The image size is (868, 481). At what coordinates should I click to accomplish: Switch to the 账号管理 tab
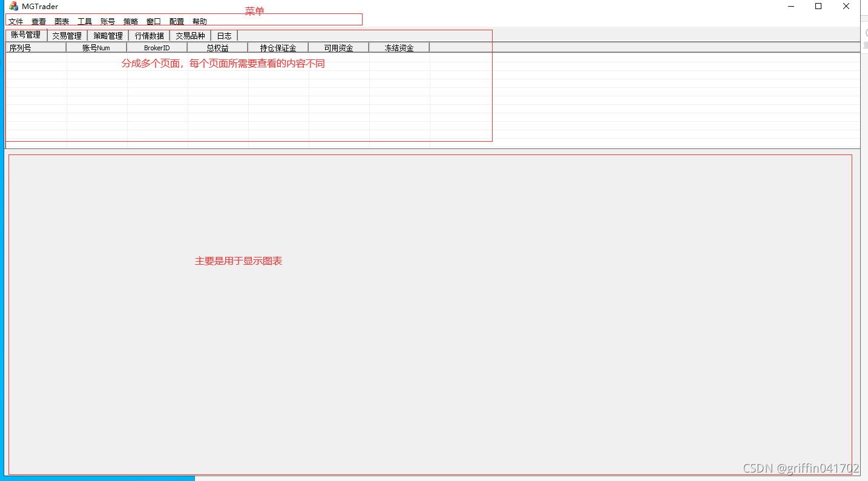26,35
